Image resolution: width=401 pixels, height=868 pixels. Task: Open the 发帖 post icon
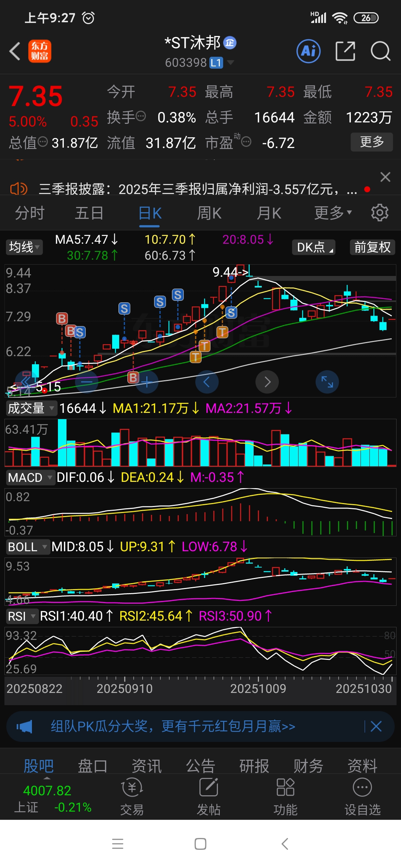pyautogui.click(x=209, y=796)
